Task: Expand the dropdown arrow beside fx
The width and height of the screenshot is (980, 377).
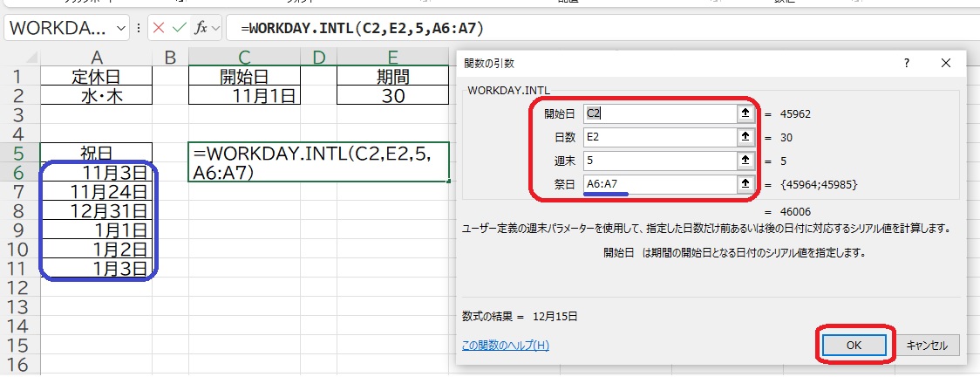Action: 215,27
